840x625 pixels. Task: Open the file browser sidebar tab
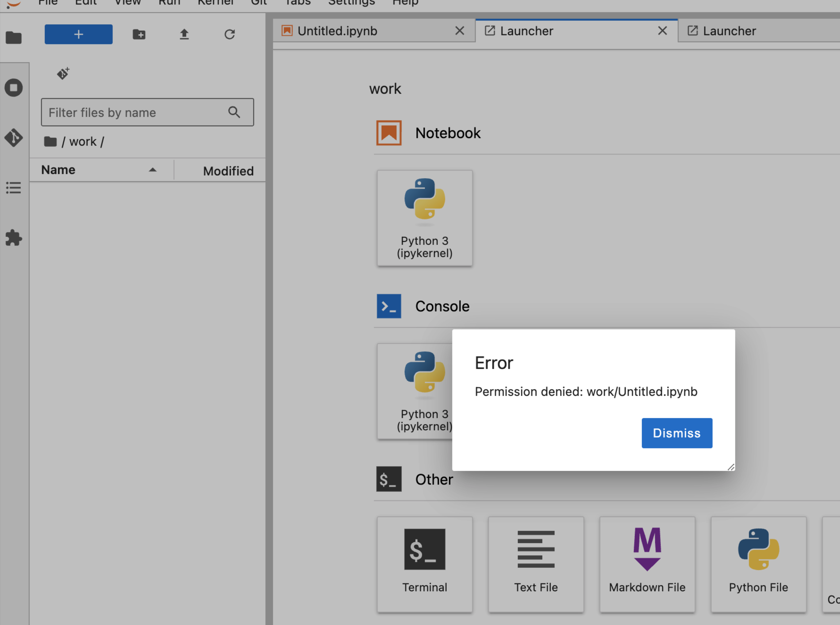(14, 37)
